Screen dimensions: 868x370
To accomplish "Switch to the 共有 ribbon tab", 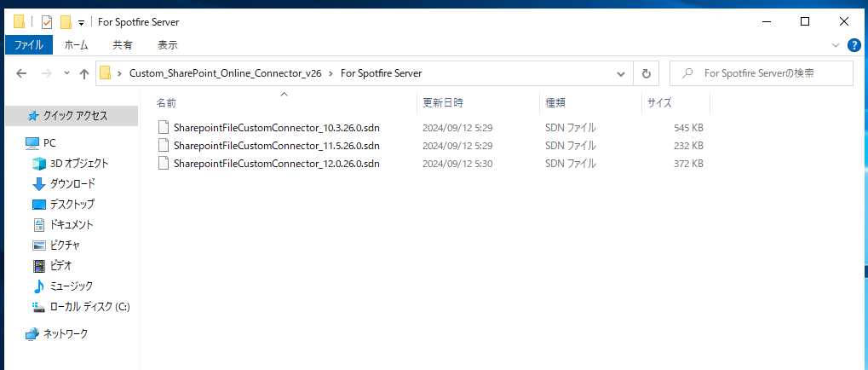I will tap(123, 45).
